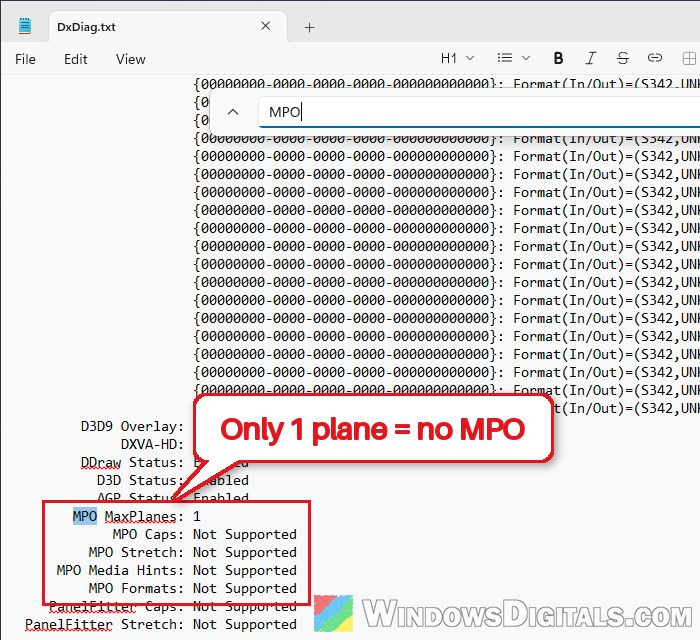Screen dimensions: 700x640
Task: Click the bulleted list icon
Action: point(505,58)
